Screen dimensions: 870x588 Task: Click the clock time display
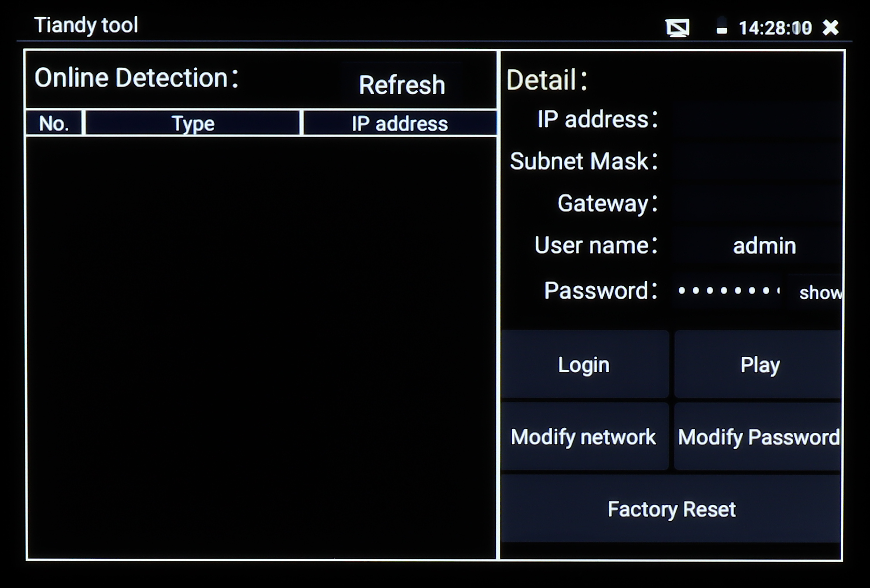click(x=775, y=28)
